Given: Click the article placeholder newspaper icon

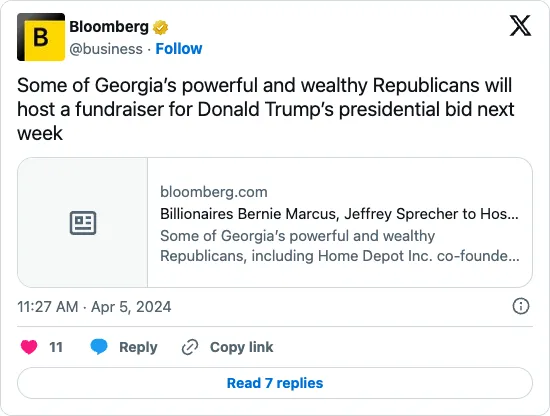Looking at the screenshot, I should coord(83,223).
